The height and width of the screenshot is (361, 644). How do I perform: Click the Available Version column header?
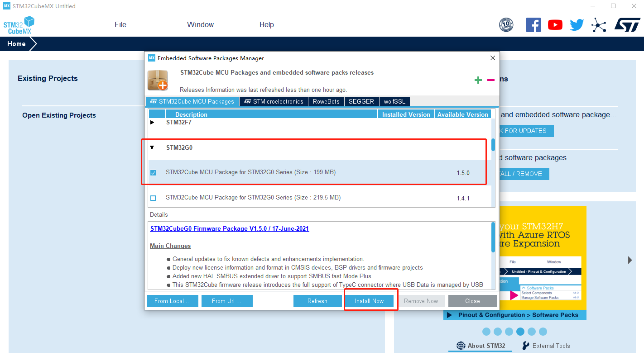(463, 114)
